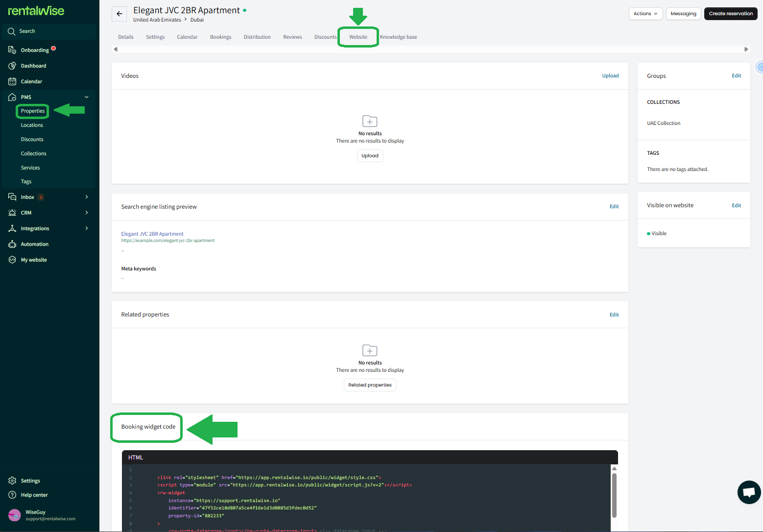Expand the CRM submenu chevron
Viewport: 763px width, 532px height.
[87, 213]
